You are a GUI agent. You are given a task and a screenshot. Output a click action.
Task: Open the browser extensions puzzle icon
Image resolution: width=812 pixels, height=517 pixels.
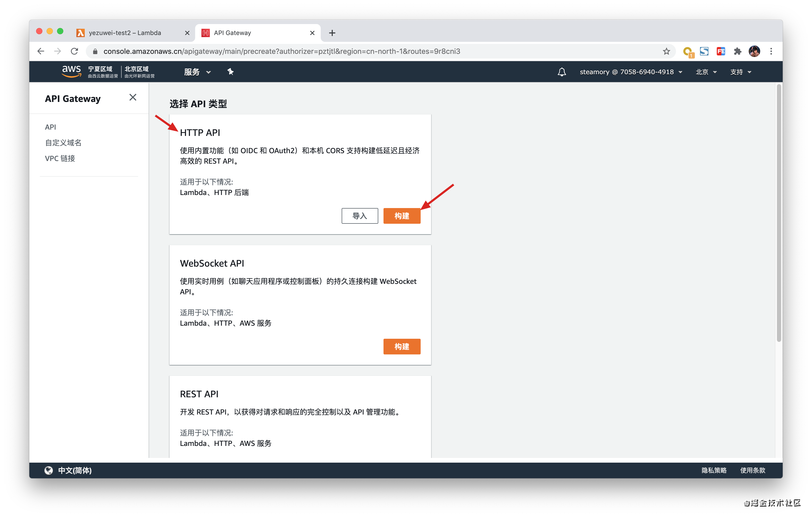pos(737,51)
